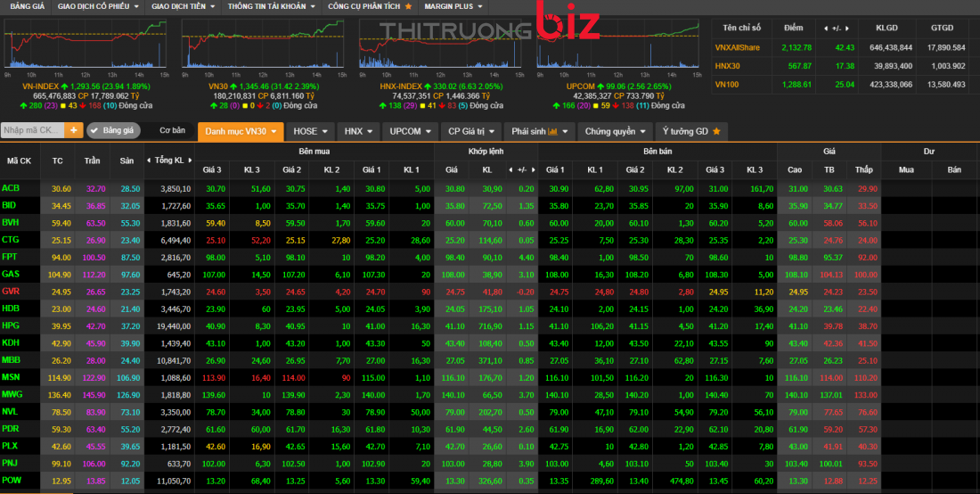Viewport: 980px width, 494px height.
Task: Click VN100 index name
Action: [x=727, y=85]
